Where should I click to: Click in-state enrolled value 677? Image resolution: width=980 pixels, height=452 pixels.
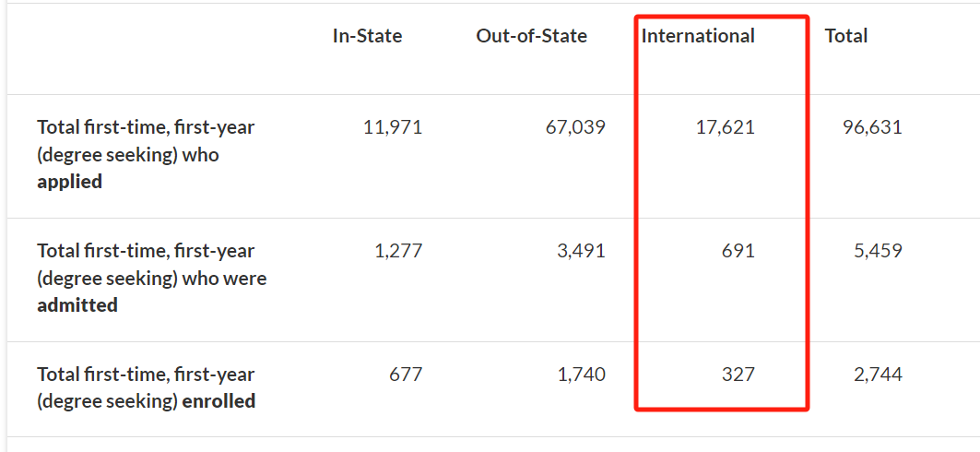(406, 375)
